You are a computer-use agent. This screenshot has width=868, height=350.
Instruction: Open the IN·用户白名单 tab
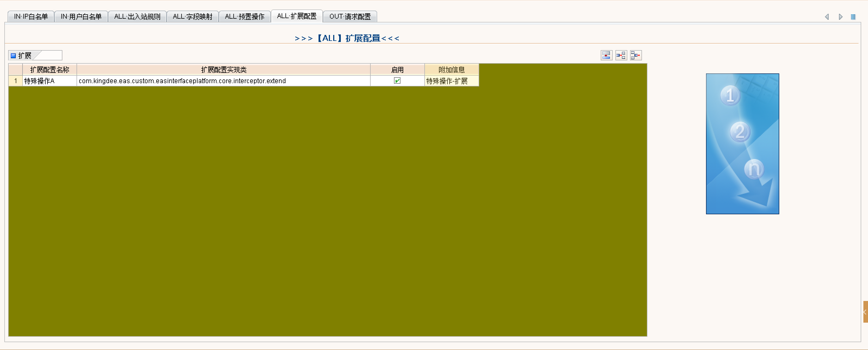pos(81,17)
